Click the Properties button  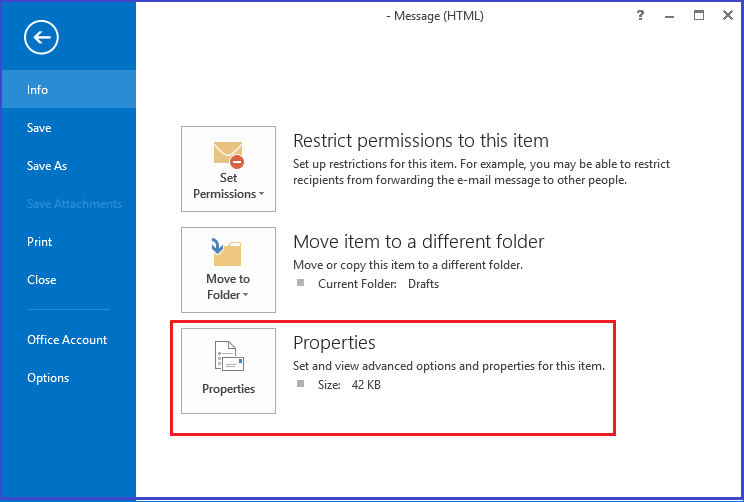pos(228,371)
